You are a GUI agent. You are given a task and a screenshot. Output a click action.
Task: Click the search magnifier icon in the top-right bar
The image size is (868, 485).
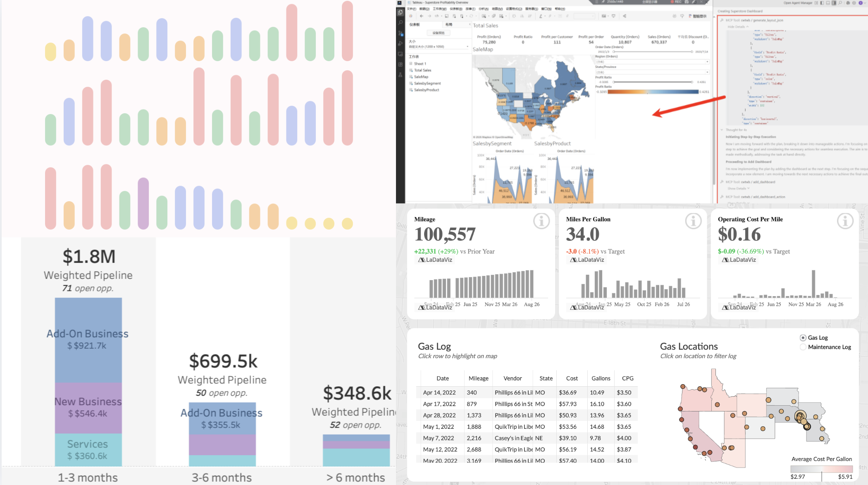click(840, 3)
